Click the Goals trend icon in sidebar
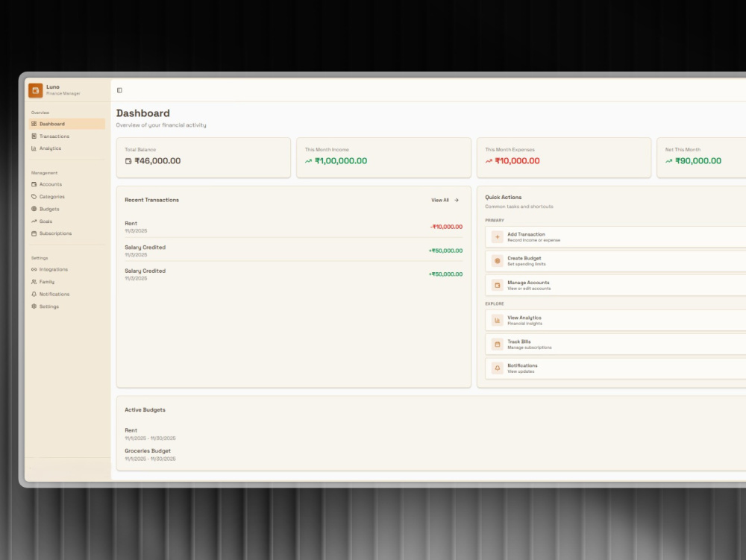This screenshot has width=746, height=560. (x=34, y=221)
